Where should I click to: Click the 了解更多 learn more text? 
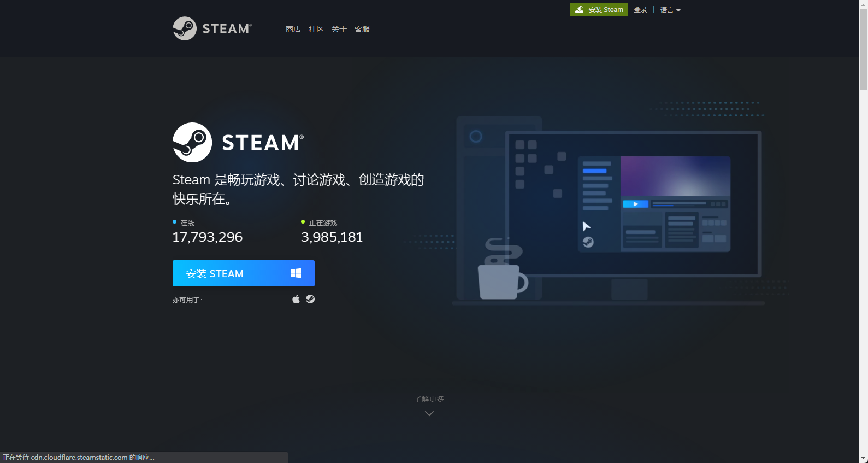pos(429,399)
